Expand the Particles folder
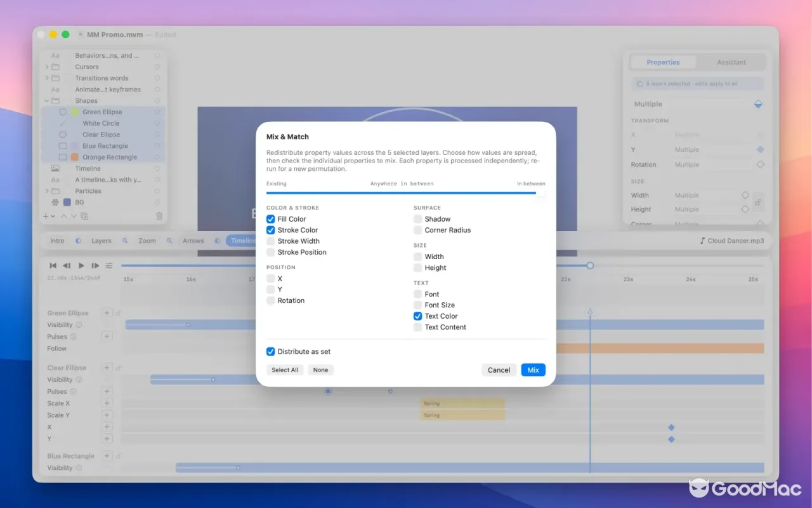The height and width of the screenshot is (508, 812). pyautogui.click(x=47, y=191)
